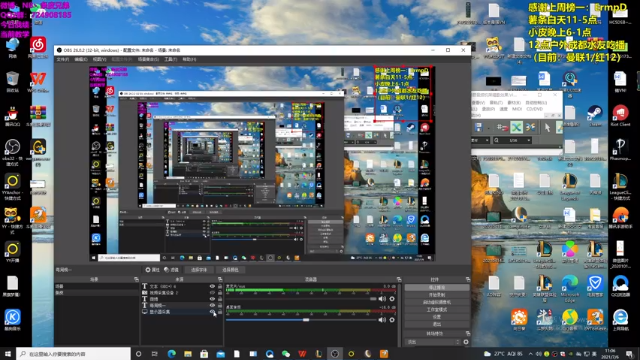Open the 文件(F) menu in OBS

(x=62, y=59)
